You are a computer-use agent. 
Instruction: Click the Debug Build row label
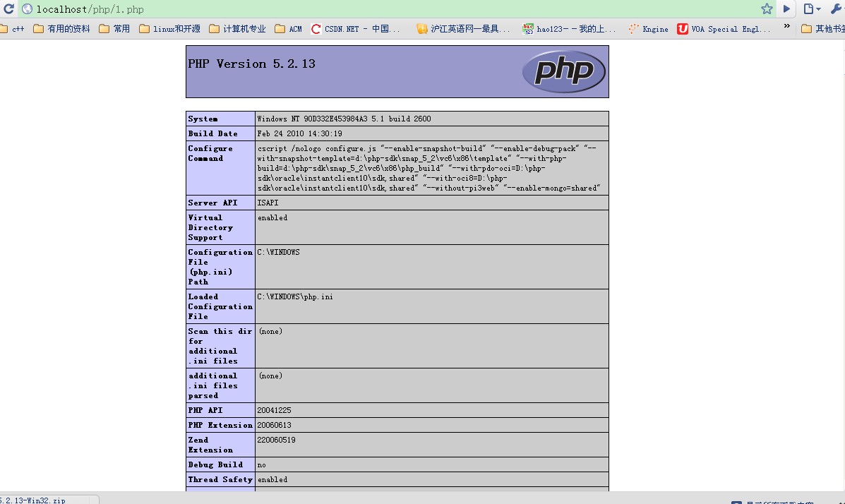(x=215, y=464)
